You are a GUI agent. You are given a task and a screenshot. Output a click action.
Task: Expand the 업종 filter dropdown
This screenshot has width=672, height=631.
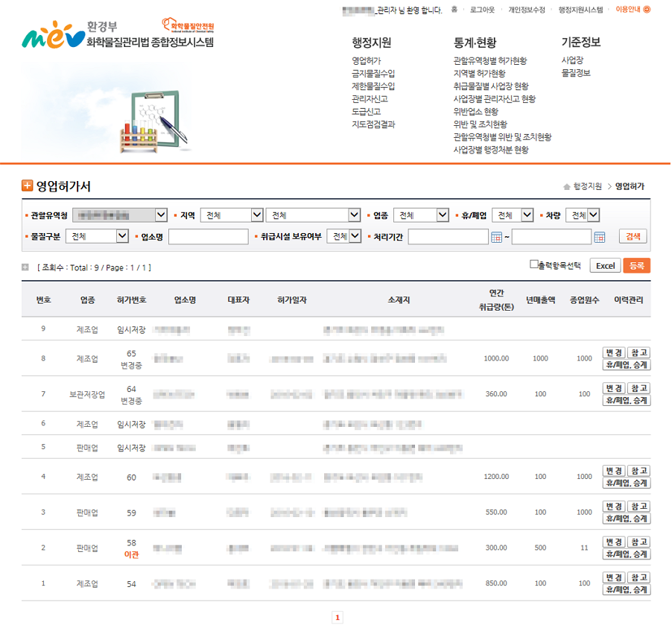pos(421,215)
